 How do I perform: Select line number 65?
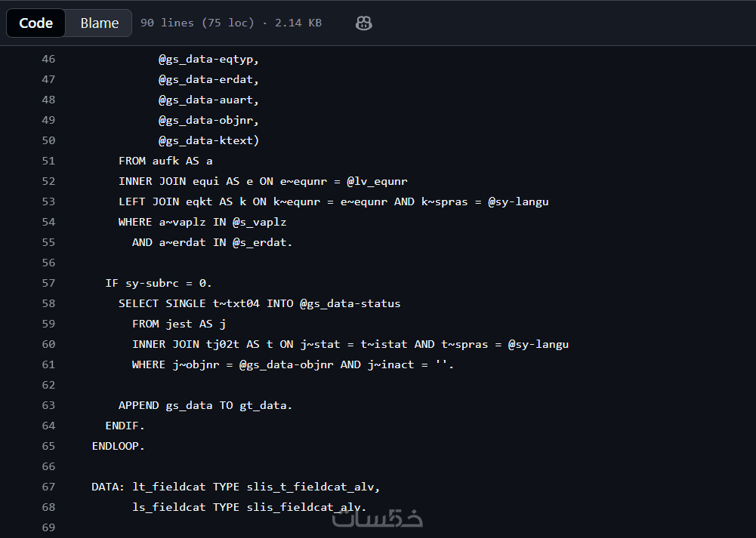(48, 446)
